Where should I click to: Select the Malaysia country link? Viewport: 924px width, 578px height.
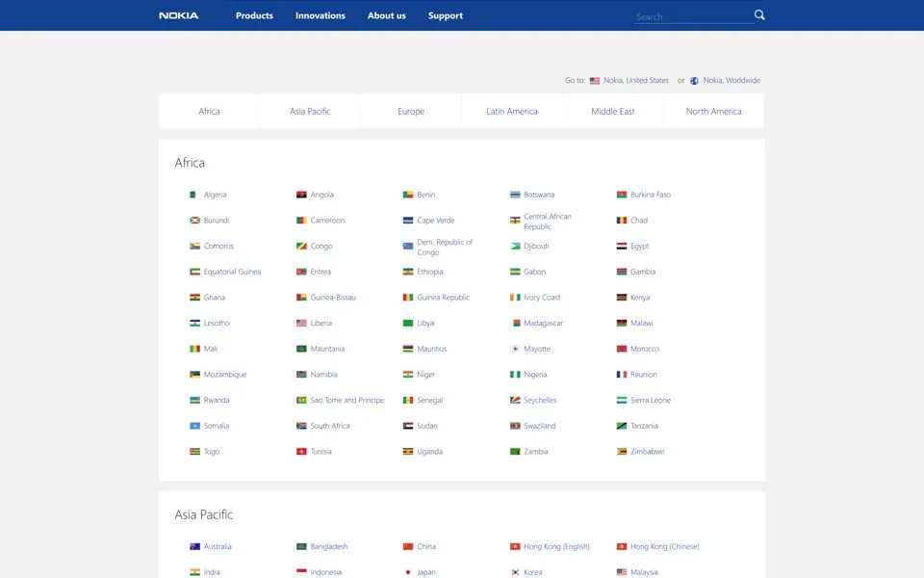click(644, 572)
